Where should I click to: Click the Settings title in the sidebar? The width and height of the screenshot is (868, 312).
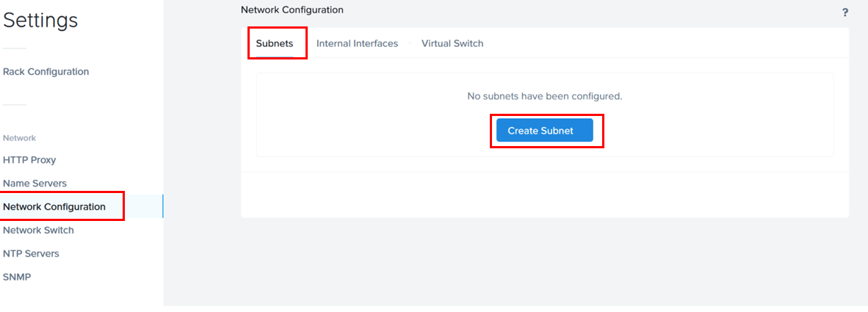[x=40, y=21]
